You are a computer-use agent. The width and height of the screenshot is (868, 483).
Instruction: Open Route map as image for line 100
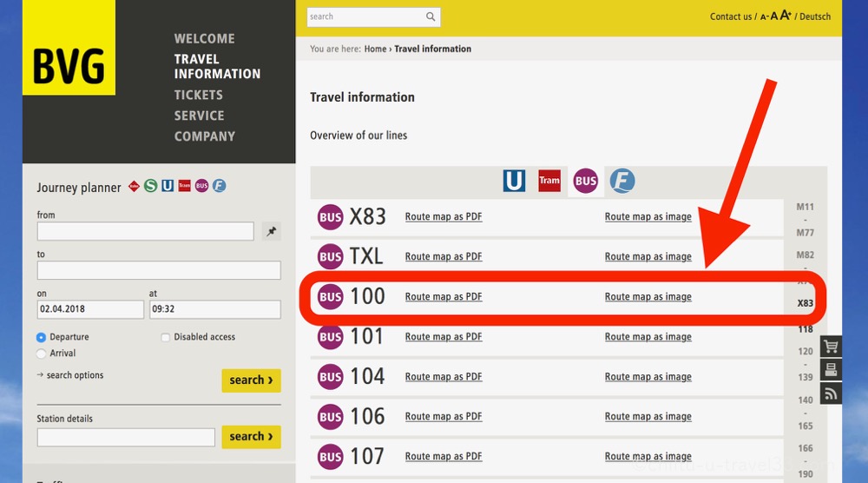point(648,296)
